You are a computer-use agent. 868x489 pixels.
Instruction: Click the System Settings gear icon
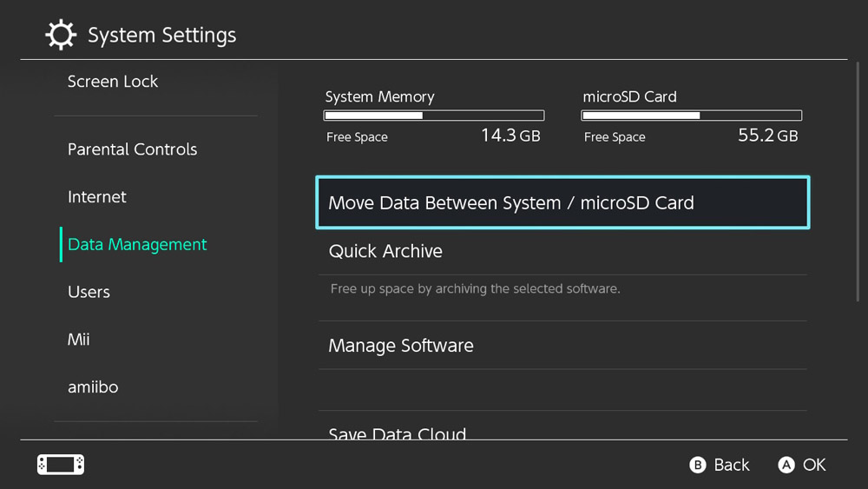tap(61, 35)
